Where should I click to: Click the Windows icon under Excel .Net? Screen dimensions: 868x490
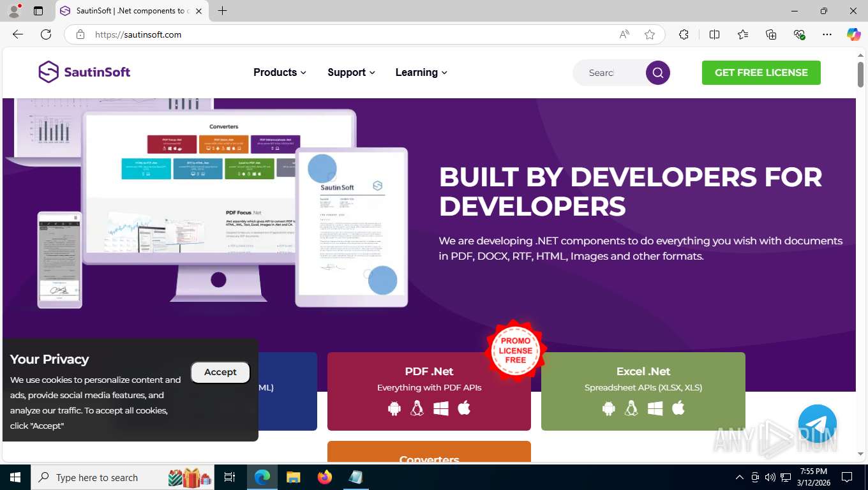[x=655, y=408]
